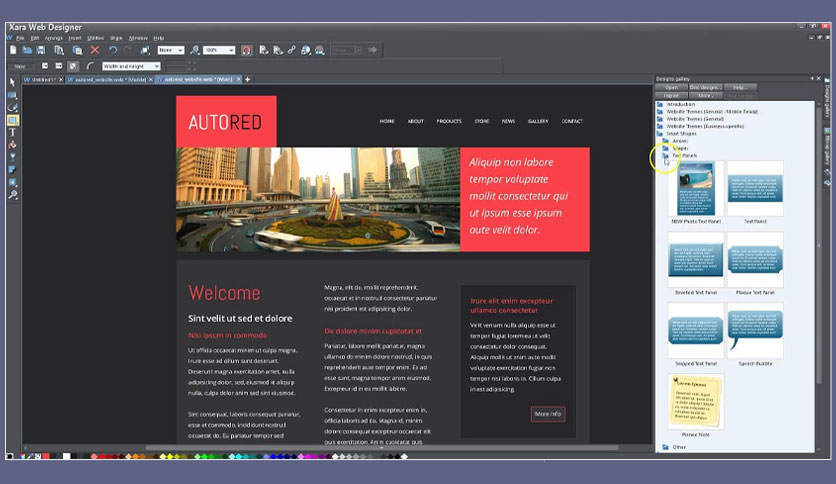Expand the Shapes folder in gallery
The height and width of the screenshot is (484, 836).
click(x=665, y=148)
